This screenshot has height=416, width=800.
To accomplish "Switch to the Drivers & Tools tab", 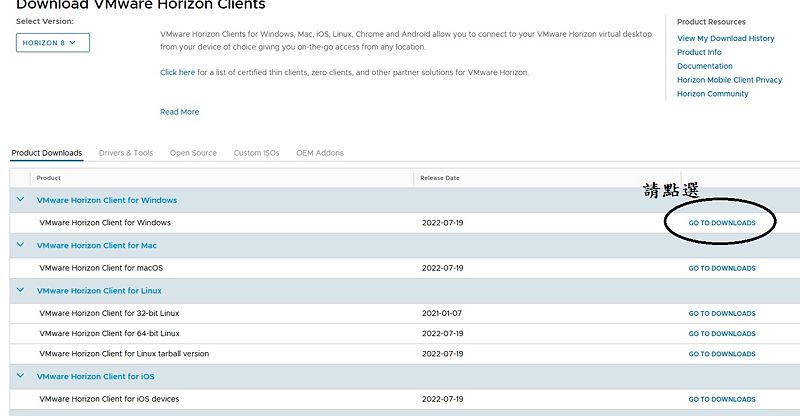I will (126, 153).
